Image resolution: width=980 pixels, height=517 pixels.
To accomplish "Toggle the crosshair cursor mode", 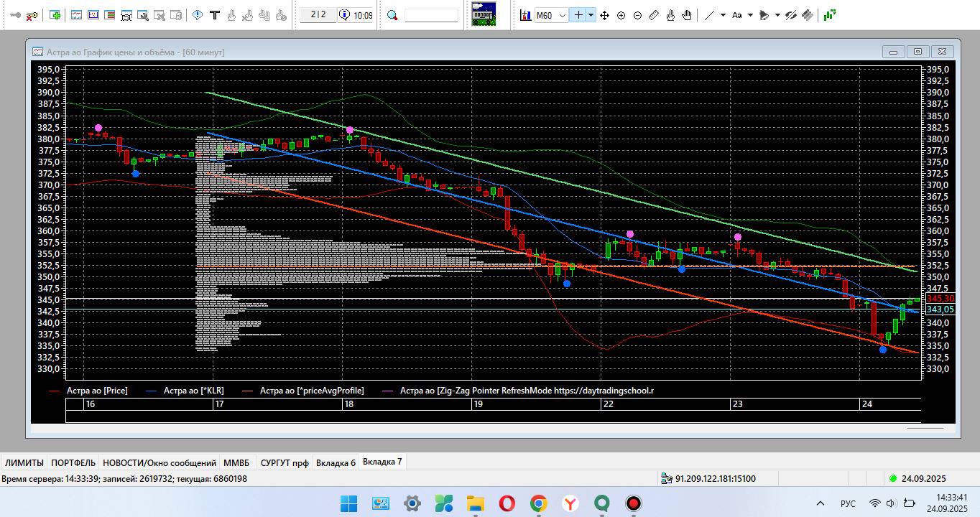I will click(578, 15).
